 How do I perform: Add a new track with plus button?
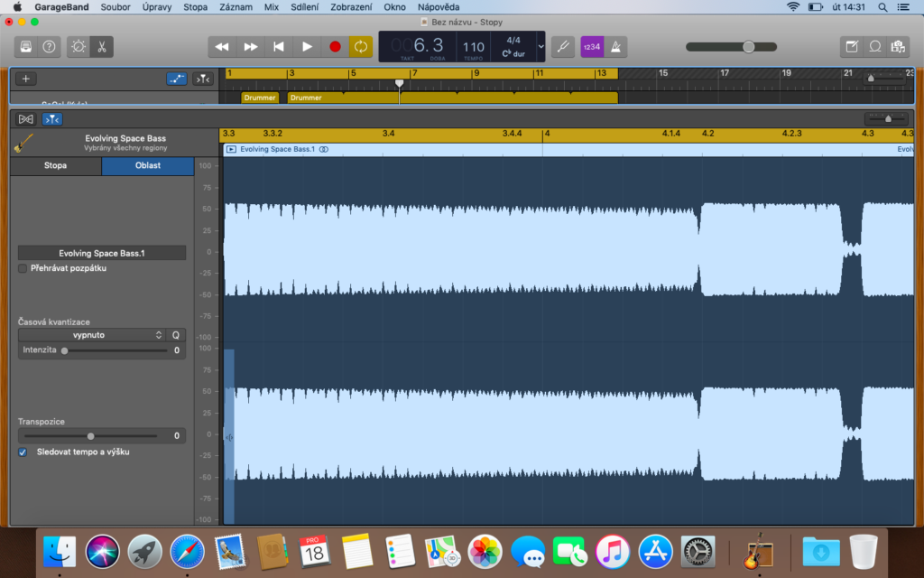pos(26,79)
